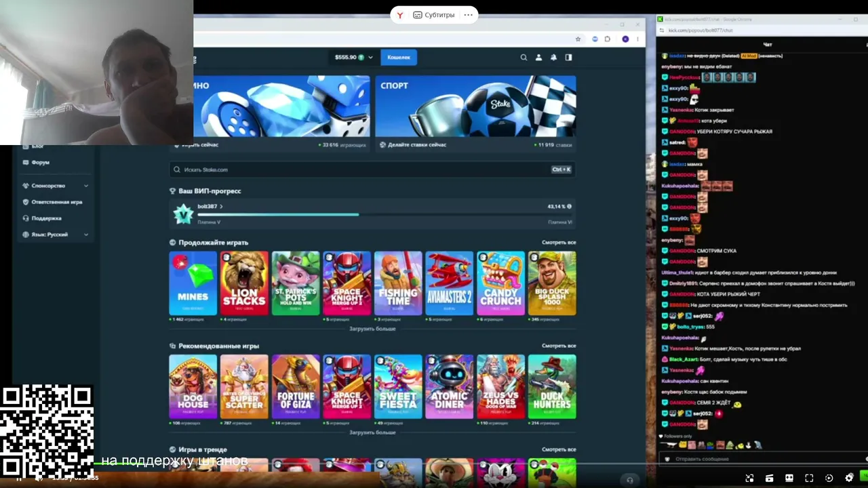The image size is (868, 488).
Task: Open the notifications bell icon
Action: click(x=553, y=58)
